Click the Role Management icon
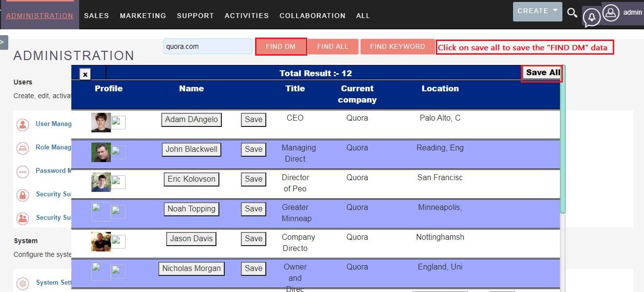644x292 pixels. [x=22, y=148]
